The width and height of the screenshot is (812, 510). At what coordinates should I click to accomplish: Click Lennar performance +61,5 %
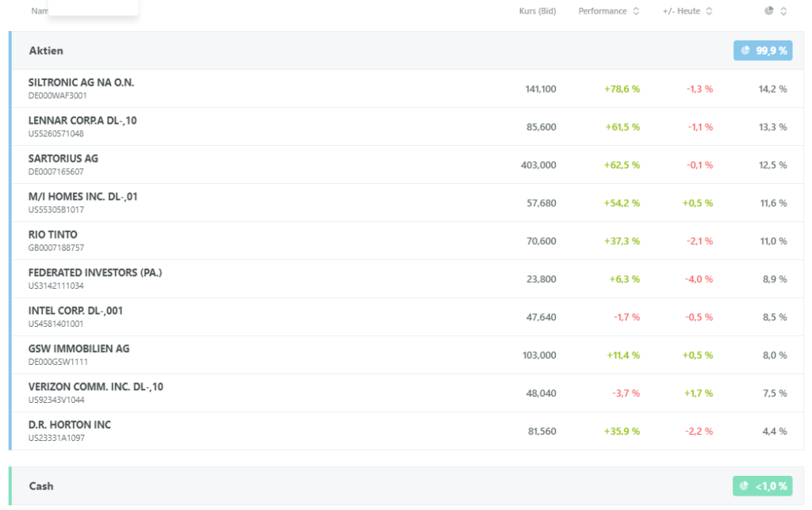622,127
